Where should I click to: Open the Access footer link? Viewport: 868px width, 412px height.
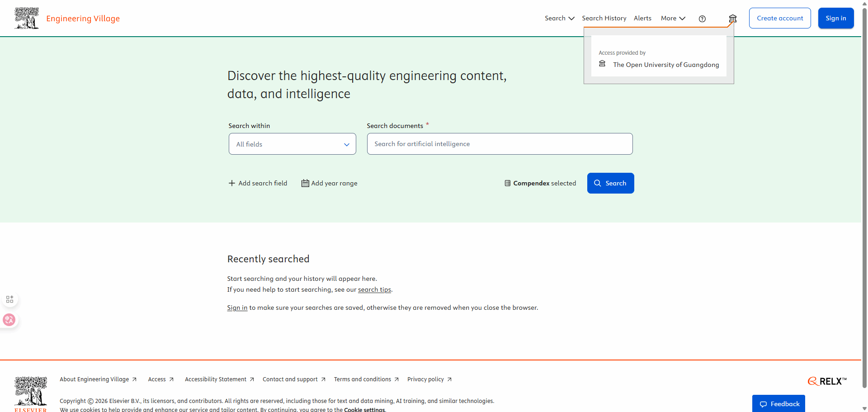(161, 379)
